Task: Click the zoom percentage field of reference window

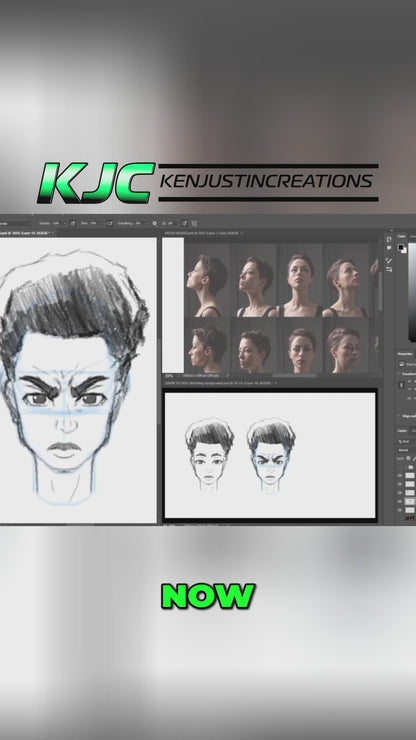Action: tap(169, 376)
